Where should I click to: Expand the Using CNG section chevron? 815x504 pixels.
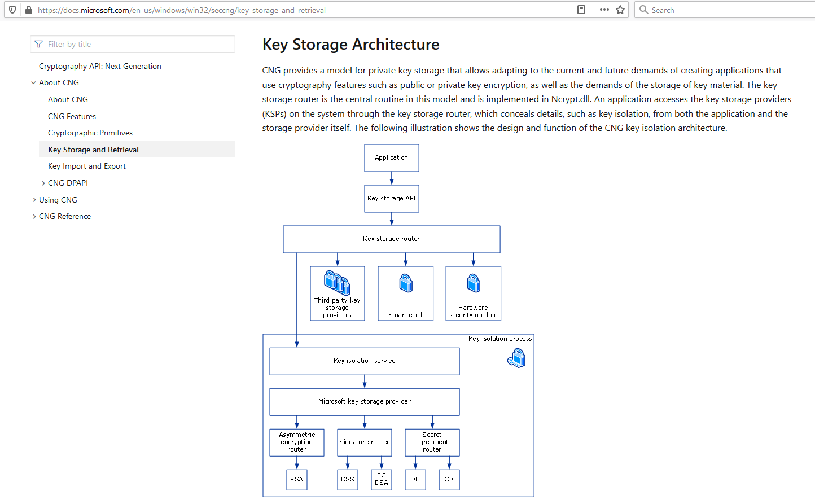(34, 200)
